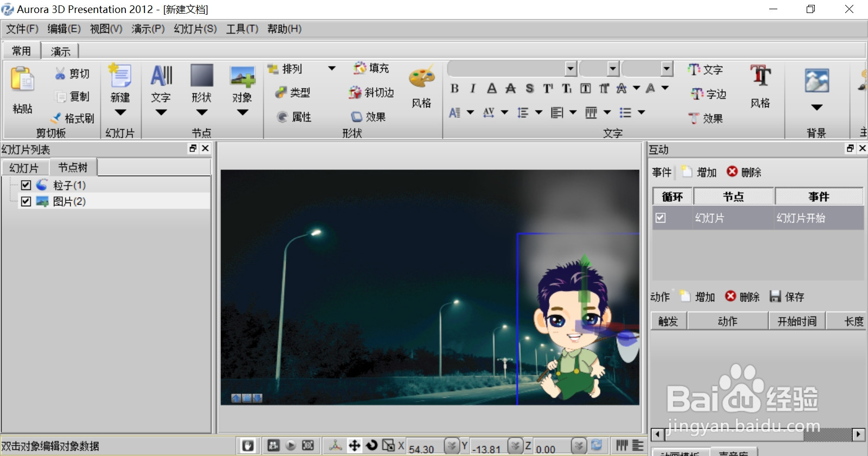The height and width of the screenshot is (456, 868).
Task: Click the Shape (形状) node icon
Action: tap(202, 76)
